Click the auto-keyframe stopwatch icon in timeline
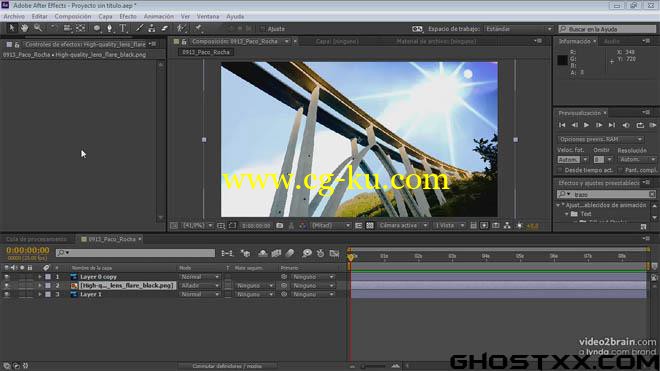This screenshot has height=371, width=660. (320, 253)
